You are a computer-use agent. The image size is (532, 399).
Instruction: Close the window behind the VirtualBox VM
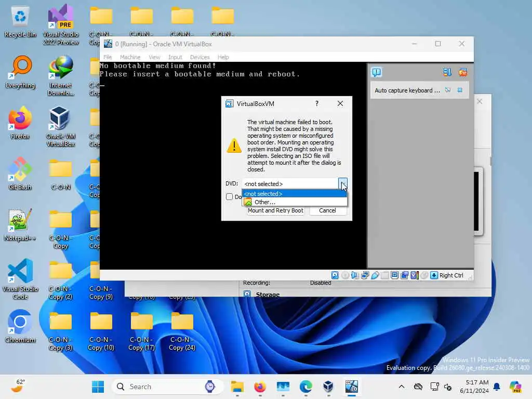[480, 101]
